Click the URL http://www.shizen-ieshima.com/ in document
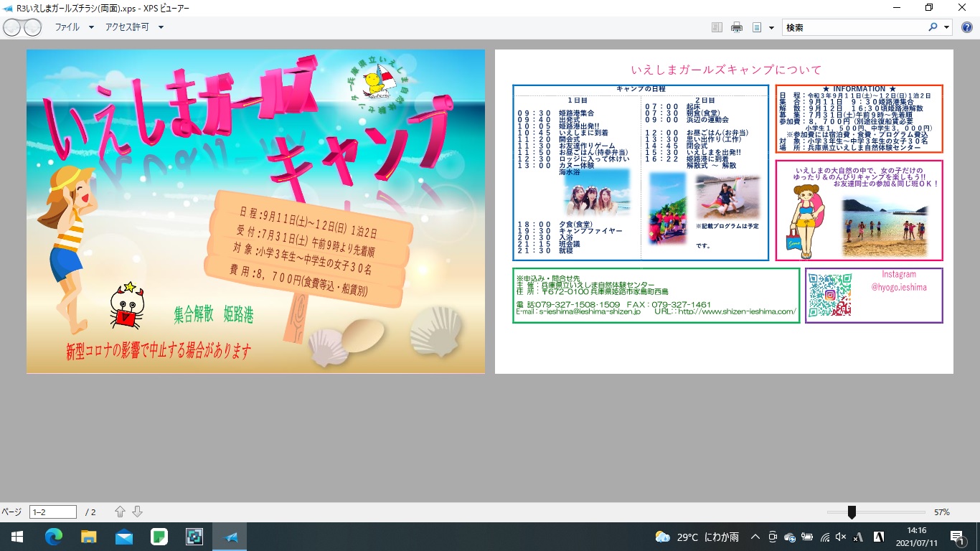The height and width of the screenshot is (551, 980). 737,311
